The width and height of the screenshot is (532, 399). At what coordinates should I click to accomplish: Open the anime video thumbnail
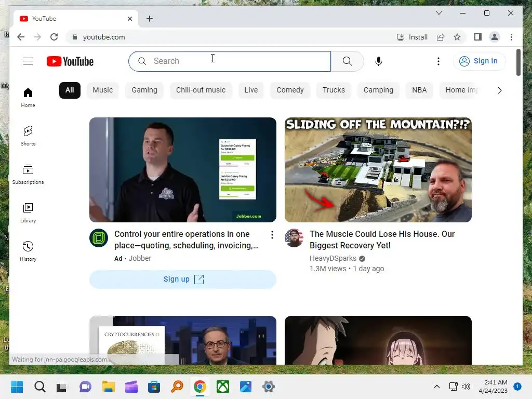(378, 340)
